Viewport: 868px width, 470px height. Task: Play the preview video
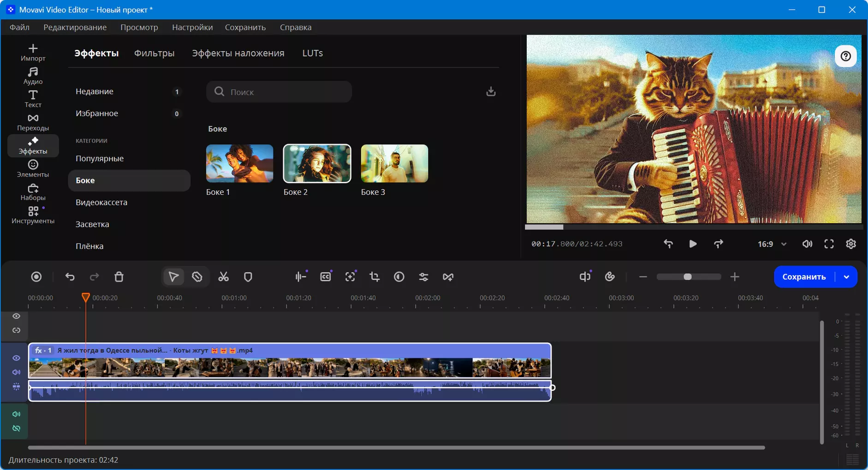click(693, 244)
